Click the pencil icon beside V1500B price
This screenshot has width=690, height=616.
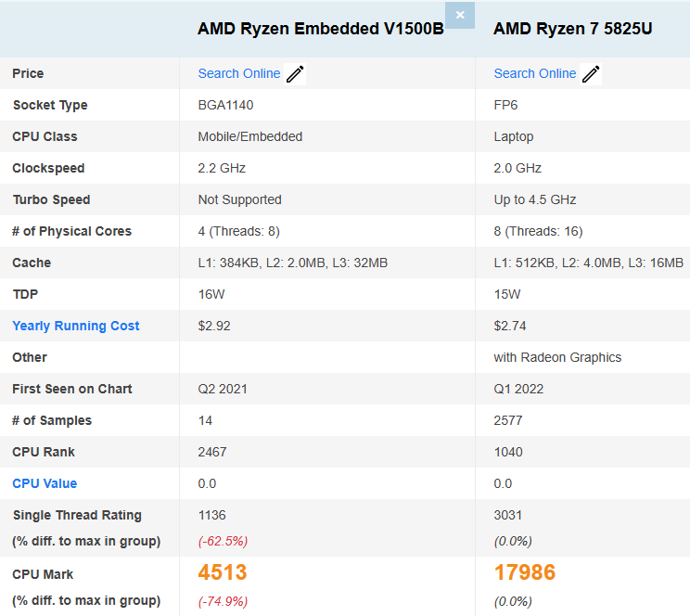[295, 74]
